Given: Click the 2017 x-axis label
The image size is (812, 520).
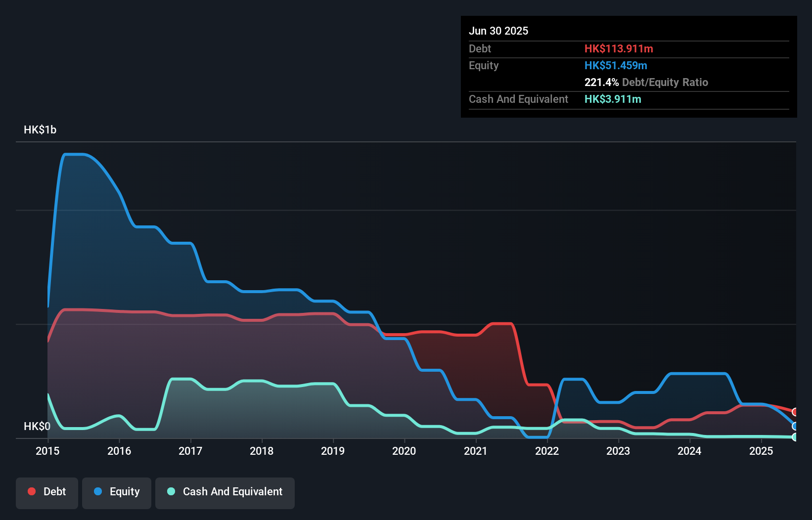Looking at the screenshot, I should click(x=190, y=451).
